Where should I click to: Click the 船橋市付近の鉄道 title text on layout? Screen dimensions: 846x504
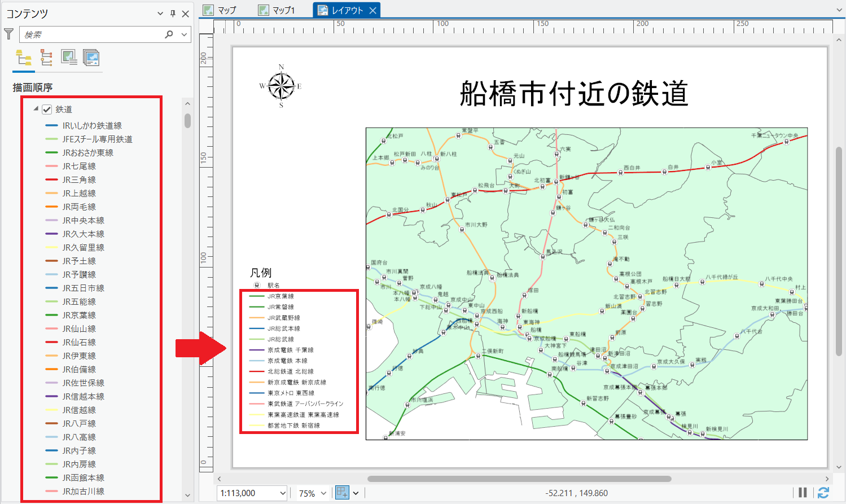click(x=573, y=94)
